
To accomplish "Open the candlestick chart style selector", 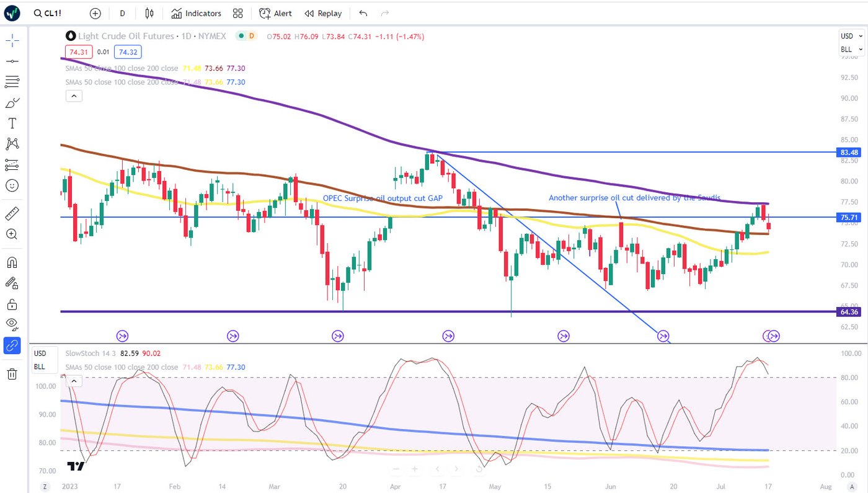I will [x=149, y=13].
